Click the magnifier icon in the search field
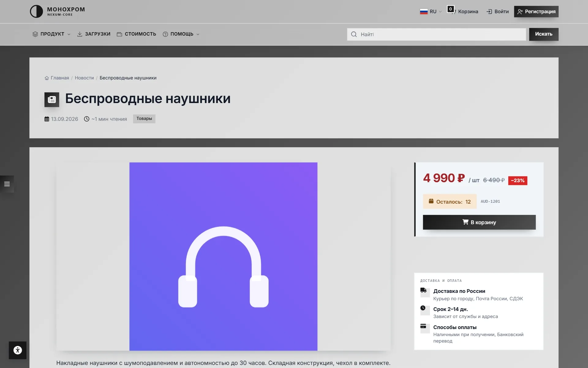Viewport: 588px width, 368px height. [x=354, y=34]
